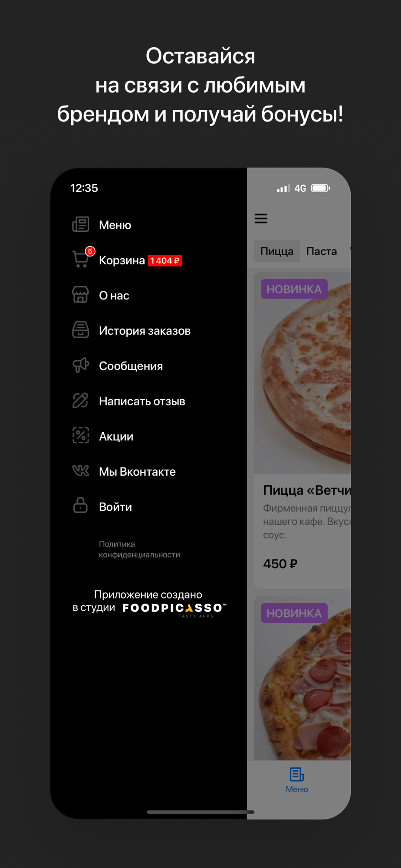Tap the 450 ₽ price on pizza card

pos(280,564)
